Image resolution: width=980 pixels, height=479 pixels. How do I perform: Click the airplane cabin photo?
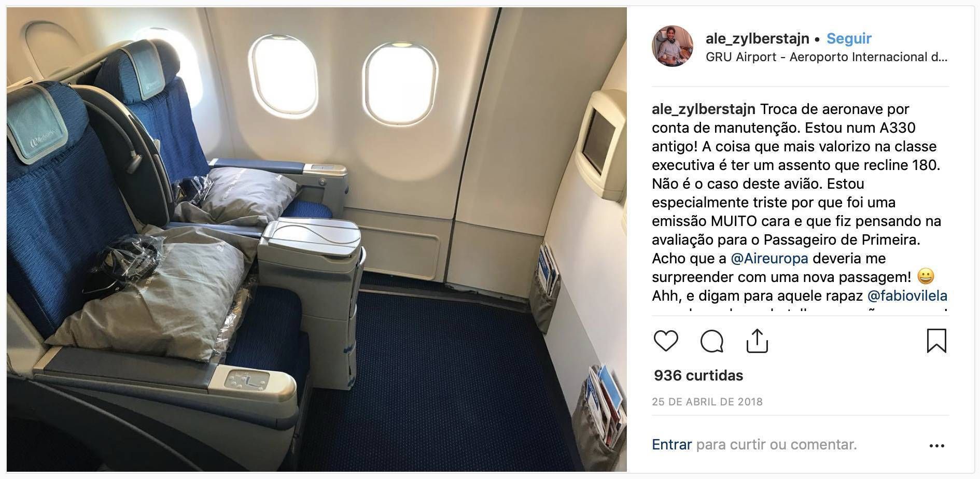[x=316, y=239]
